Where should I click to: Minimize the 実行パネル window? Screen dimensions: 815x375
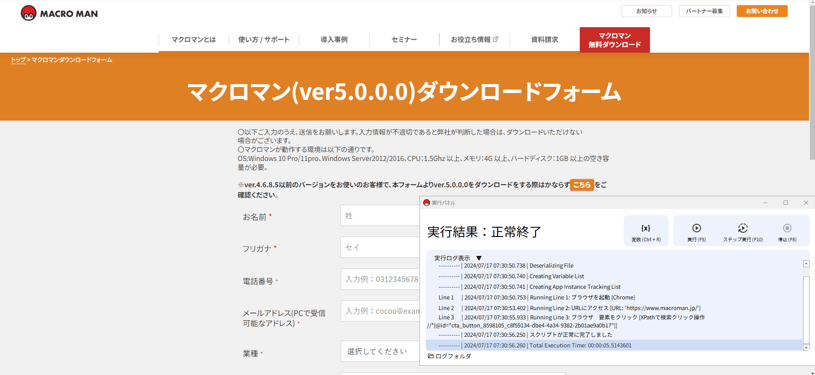click(x=766, y=202)
